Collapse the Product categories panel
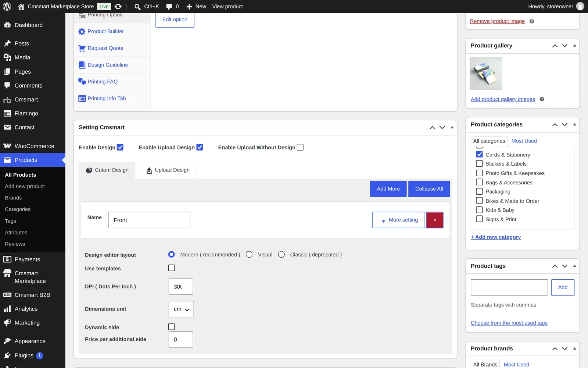The image size is (588, 368). (x=575, y=124)
